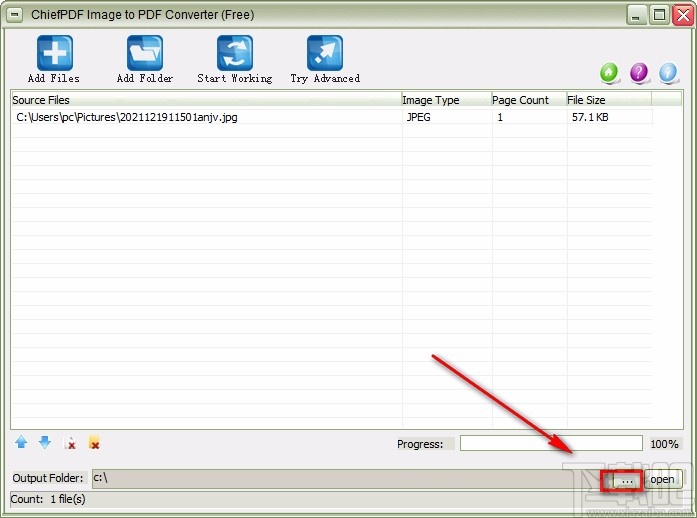Sort by Source Files column header
Image resolution: width=697 pixels, height=518 pixels.
coord(206,100)
